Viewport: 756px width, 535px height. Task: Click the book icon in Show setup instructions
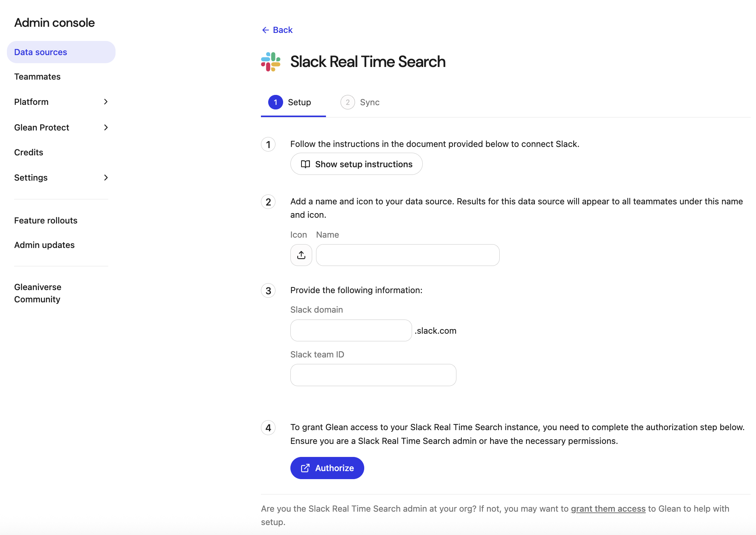(306, 164)
